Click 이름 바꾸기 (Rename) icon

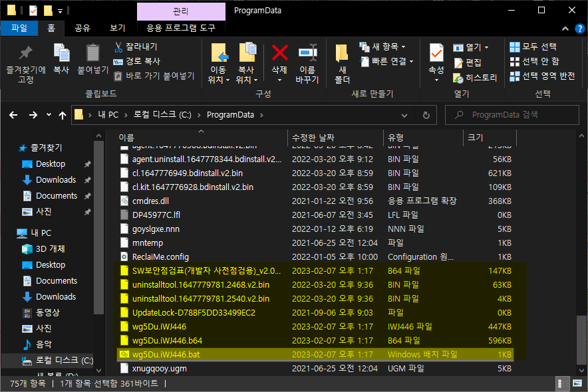[307, 52]
